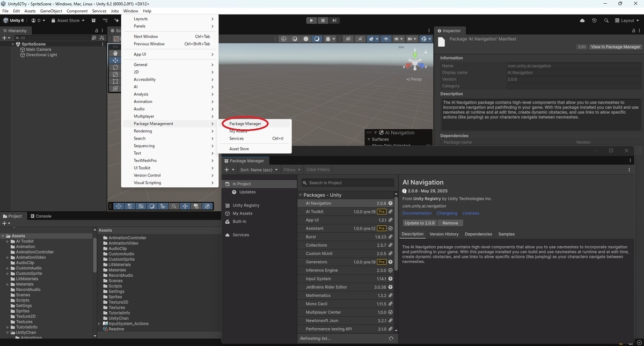This screenshot has height=346, width=644.
Task: Open the Scene camera settings dropdown
Action: point(412,39)
